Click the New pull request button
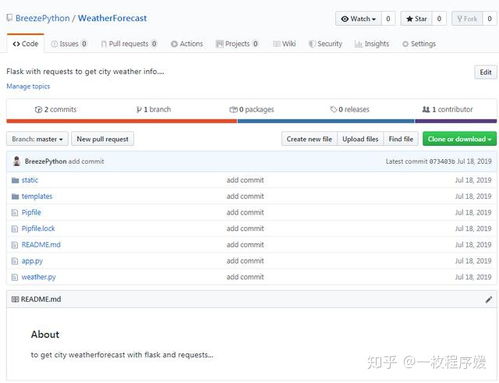 point(102,139)
